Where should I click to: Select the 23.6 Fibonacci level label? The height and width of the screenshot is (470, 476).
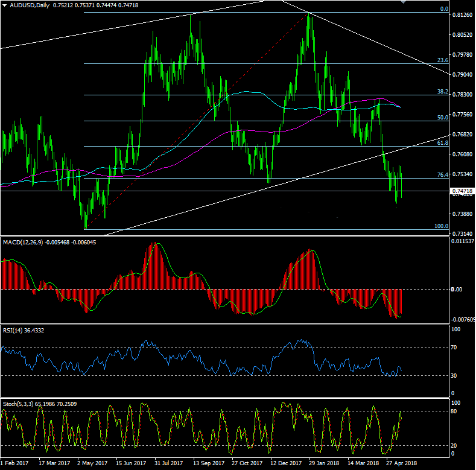click(442, 60)
